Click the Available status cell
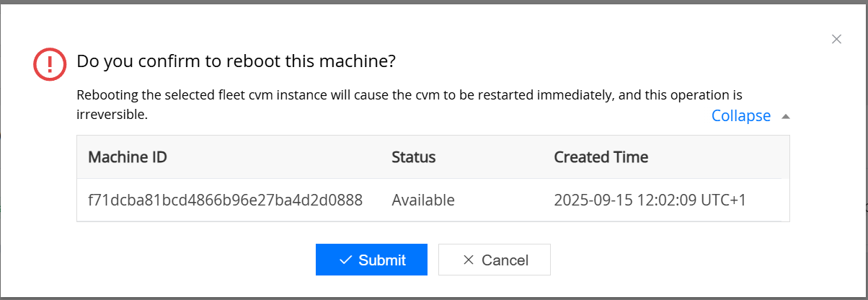868x300 pixels. (x=422, y=200)
